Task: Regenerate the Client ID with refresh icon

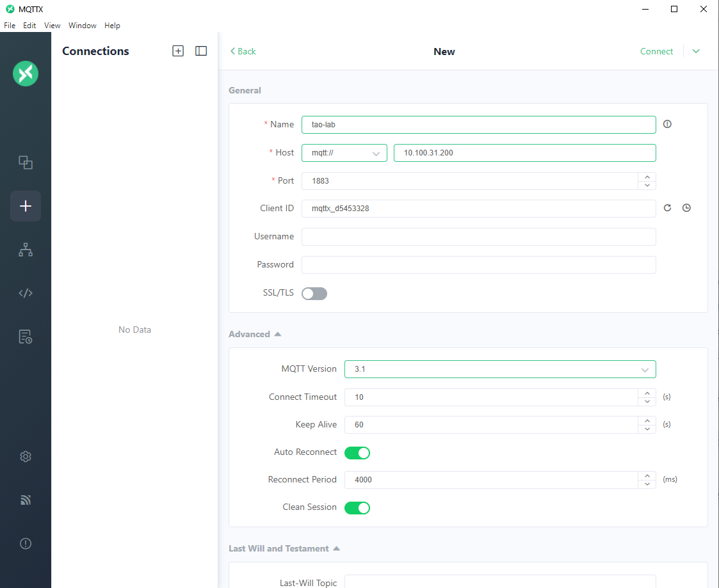Action: point(667,208)
